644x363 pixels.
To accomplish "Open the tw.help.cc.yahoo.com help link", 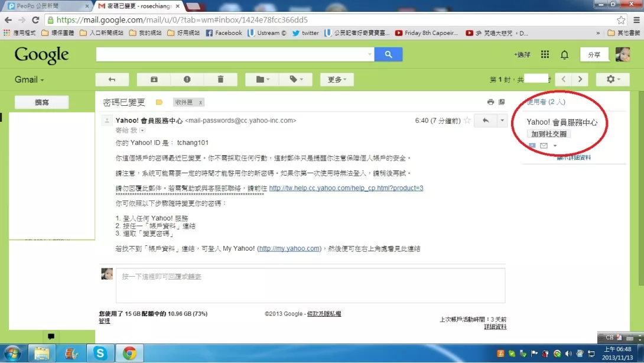I will pyautogui.click(x=346, y=188).
